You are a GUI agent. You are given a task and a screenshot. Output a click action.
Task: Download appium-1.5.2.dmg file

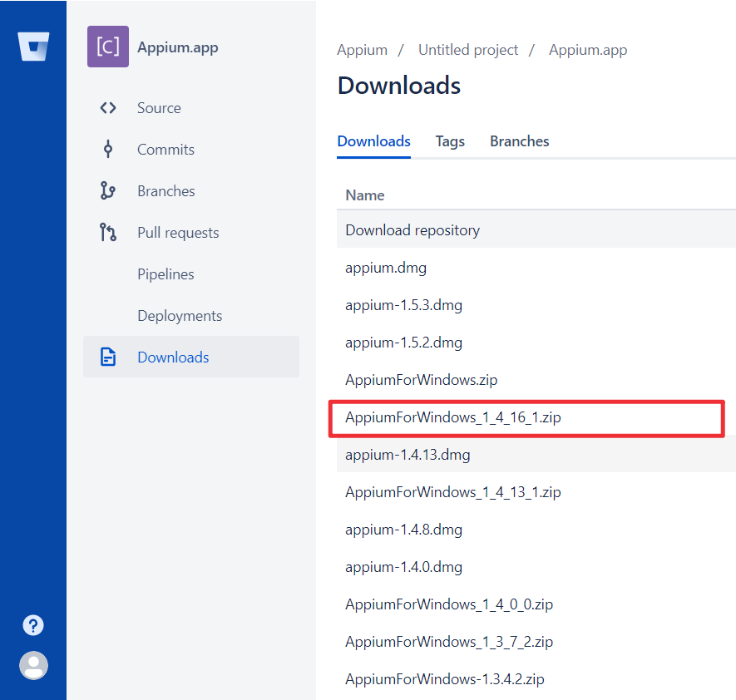(x=403, y=343)
